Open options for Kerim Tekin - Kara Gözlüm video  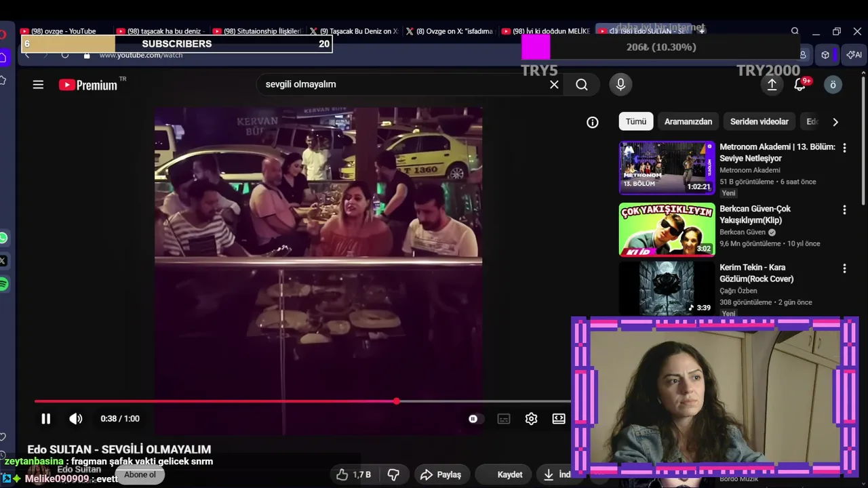tap(844, 268)
